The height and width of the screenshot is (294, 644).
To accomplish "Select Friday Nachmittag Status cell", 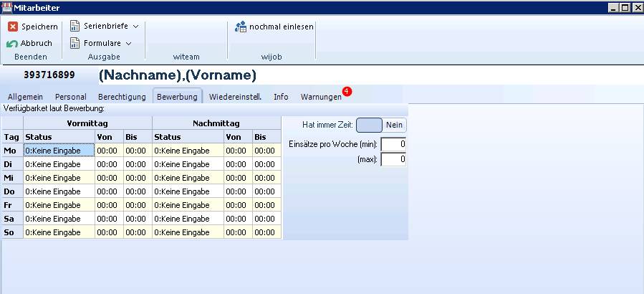I will click(x=188, y=205).
